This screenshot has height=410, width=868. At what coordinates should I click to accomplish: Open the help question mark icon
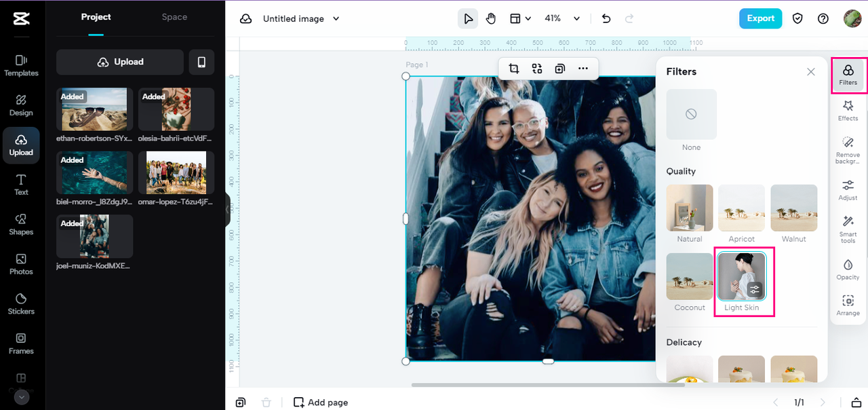click(x=823, y=19)
